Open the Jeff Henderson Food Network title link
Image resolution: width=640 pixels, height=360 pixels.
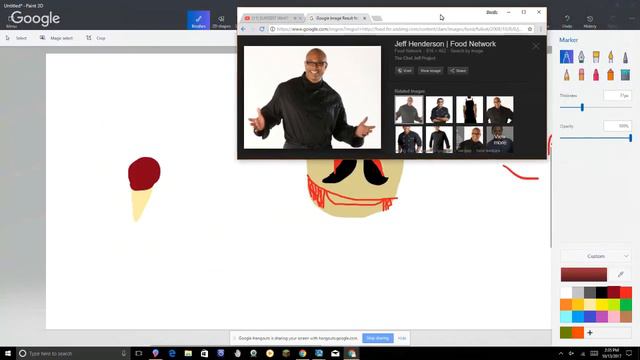445,44
